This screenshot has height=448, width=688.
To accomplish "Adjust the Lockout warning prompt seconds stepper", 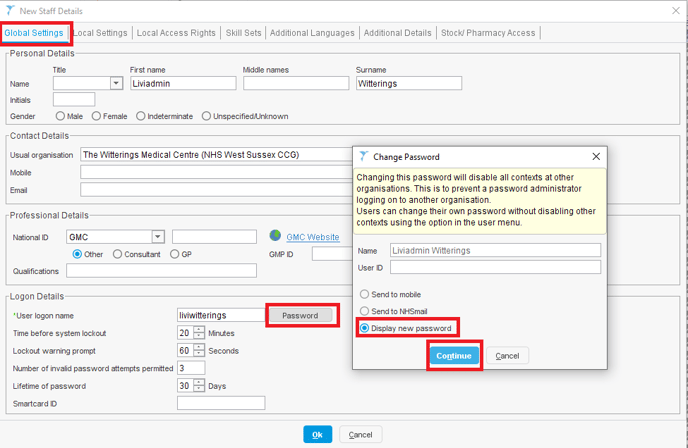I will point(199,350).
